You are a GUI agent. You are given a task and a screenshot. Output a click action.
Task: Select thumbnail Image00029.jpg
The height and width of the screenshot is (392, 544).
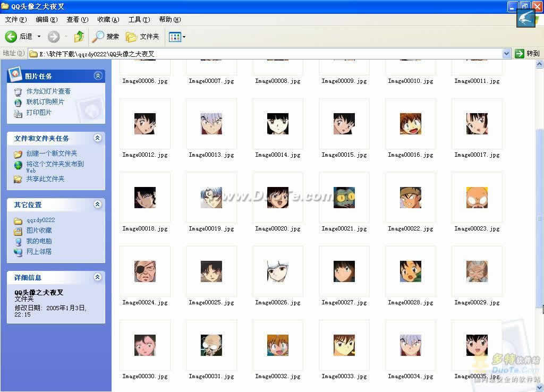coord(477,271)
